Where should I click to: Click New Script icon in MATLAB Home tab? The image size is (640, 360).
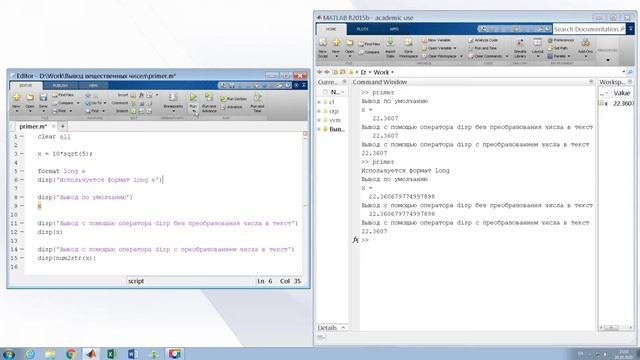[x=322, y=42]
